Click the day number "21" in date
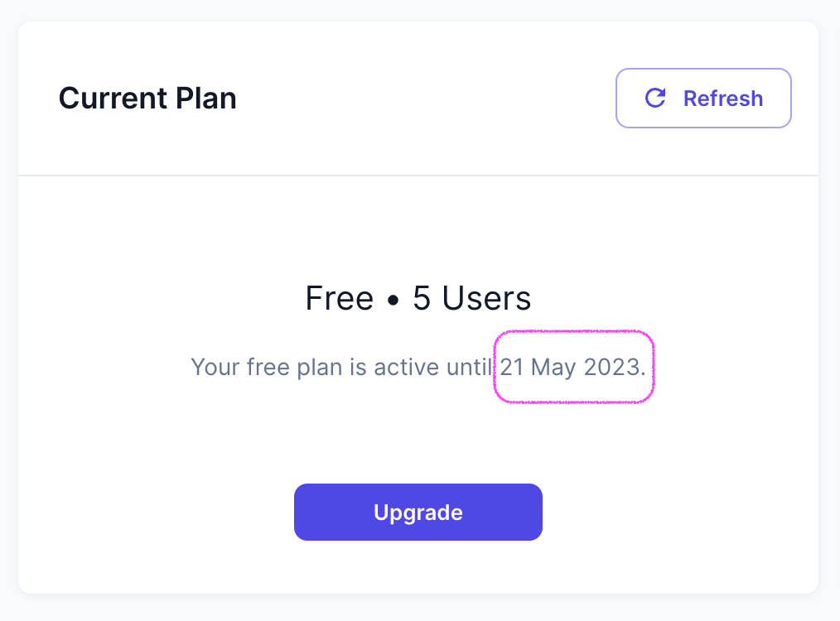840x621 pixels. tap(512, 367)
